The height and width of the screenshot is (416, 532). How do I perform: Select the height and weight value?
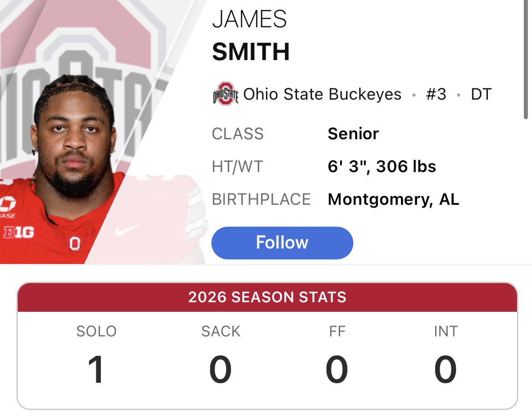coord(381,167)
